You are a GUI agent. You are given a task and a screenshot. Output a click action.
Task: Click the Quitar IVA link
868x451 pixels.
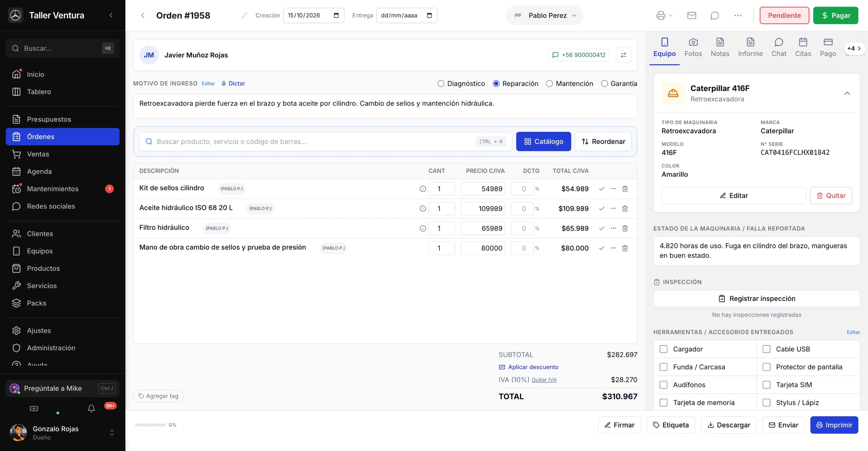[544, 380]
